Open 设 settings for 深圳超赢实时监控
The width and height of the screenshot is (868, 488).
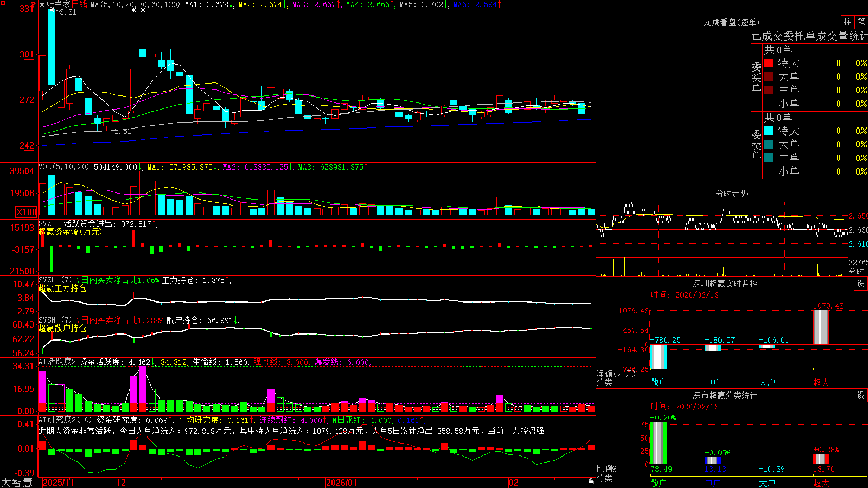click(861, 284)
